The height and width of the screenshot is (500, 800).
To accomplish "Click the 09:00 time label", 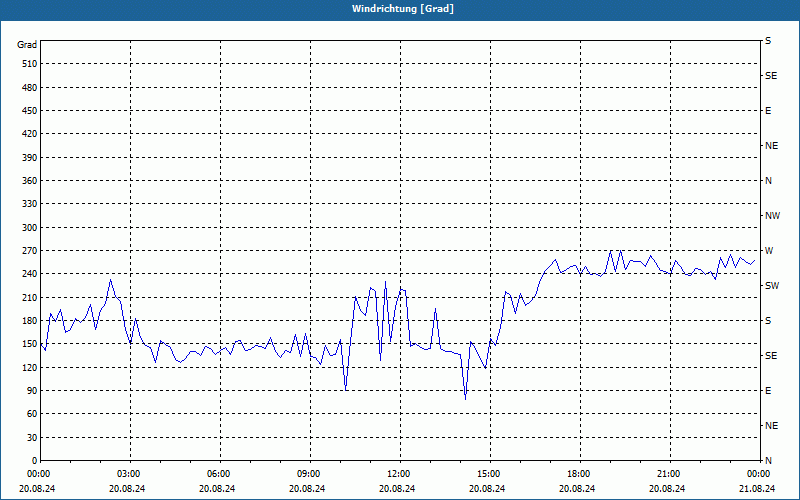I will click(308, 474).
